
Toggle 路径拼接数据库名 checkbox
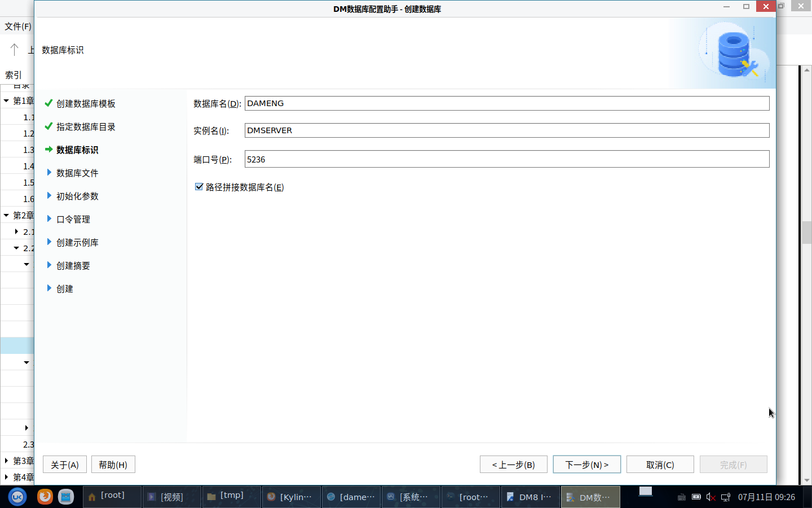pyautogui.click(x=199, y=187)
